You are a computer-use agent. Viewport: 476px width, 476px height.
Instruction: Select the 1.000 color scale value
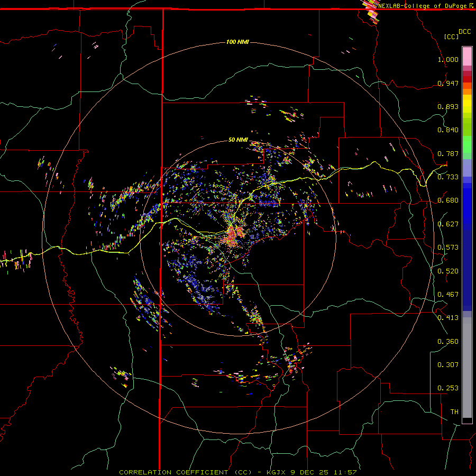pos(448,59)
